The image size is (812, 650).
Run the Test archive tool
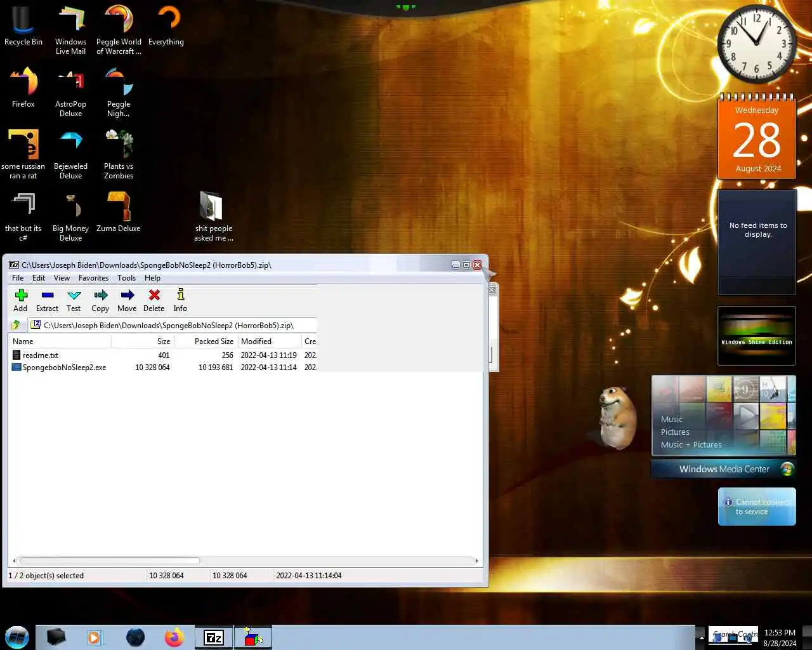coord(74,300)
